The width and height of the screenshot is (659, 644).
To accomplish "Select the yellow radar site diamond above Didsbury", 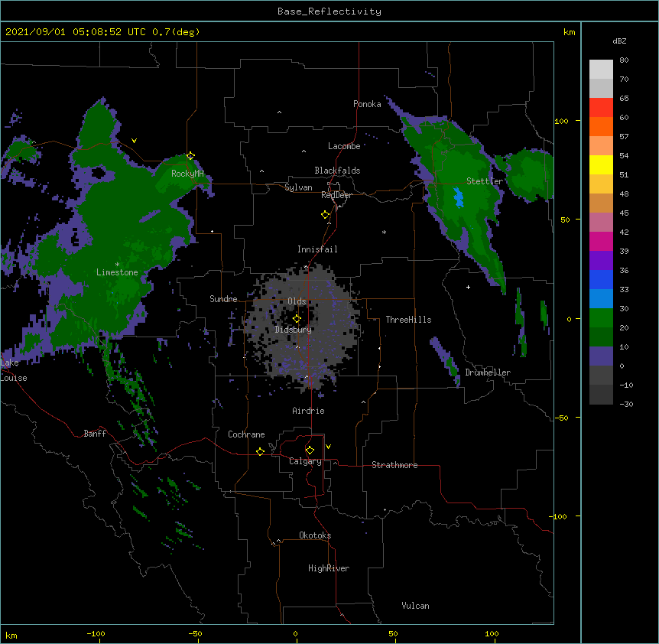I will [297, 319].
